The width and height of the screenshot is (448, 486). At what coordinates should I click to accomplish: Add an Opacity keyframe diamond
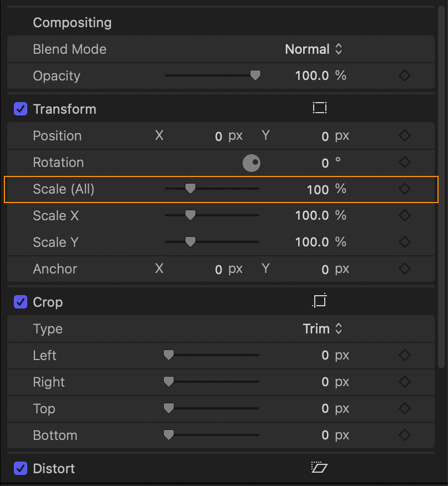(405, 75)
